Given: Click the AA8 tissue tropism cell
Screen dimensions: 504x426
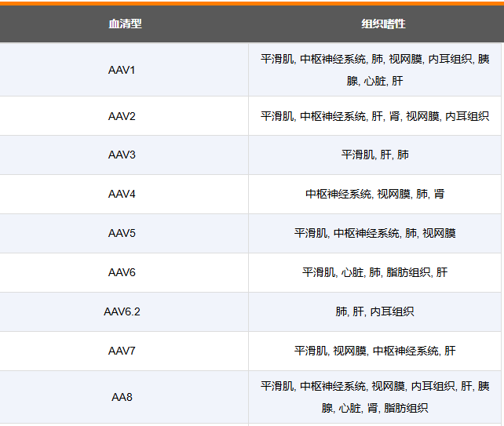Looking at the screenshot, I should 374,397.
